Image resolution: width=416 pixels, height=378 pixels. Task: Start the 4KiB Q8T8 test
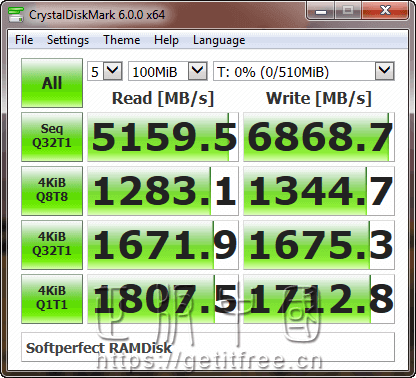[x=52, y=191]
